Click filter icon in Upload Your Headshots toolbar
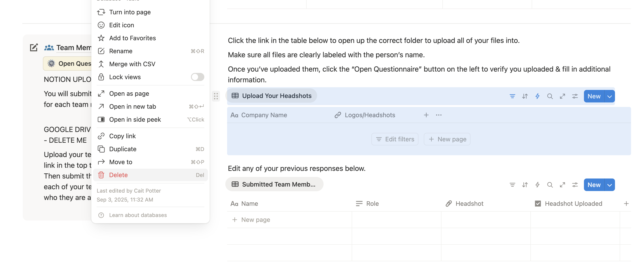Viewport: 644px width, 272px height. (x=512, y=96)
